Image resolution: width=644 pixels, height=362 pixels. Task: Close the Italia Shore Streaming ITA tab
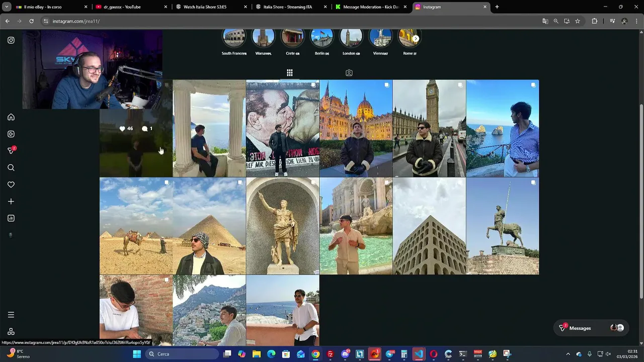[x=325, y=7]
